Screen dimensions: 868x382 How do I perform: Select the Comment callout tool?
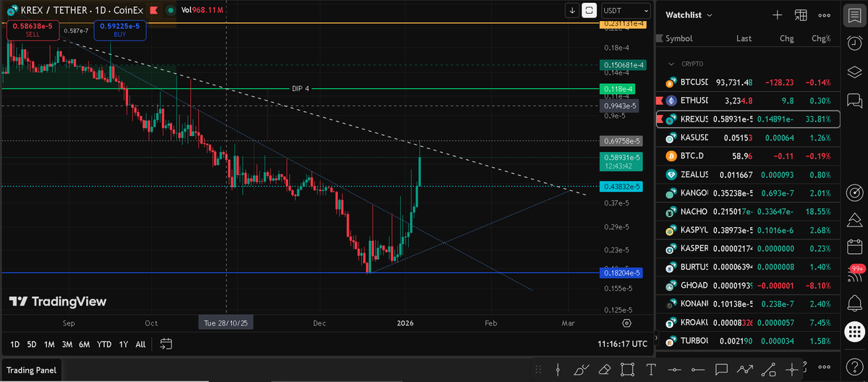pyautogui.click(x=722, y=370)
